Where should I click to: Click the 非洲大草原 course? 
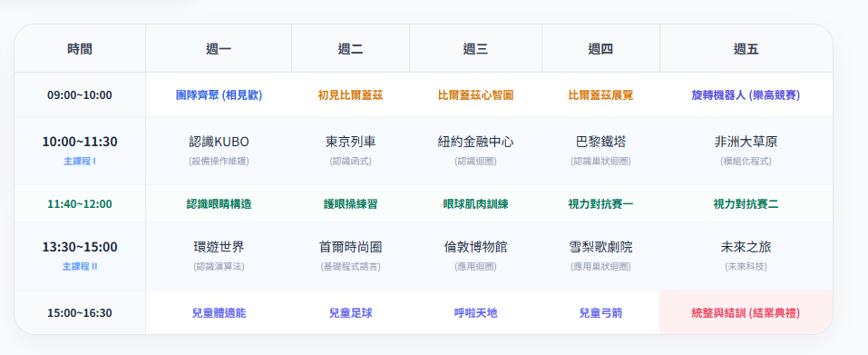click(x=746, y=142)
